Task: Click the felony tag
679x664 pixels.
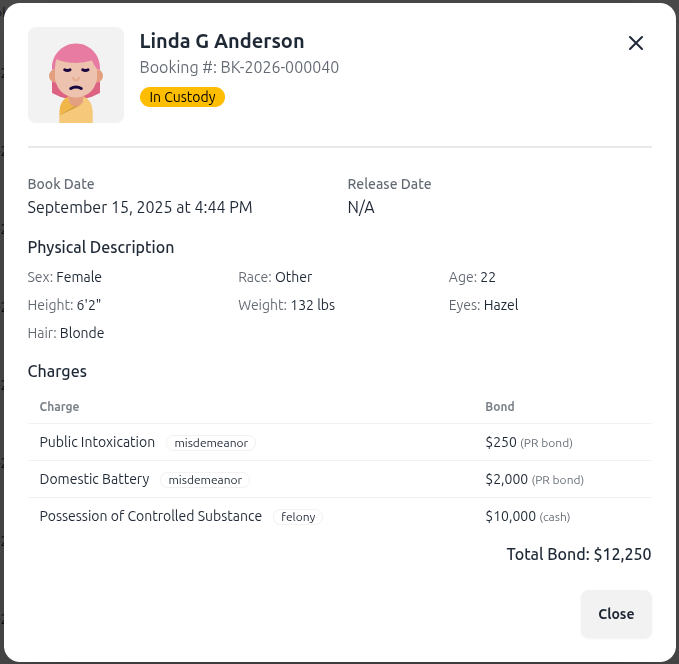Action: click(x=298, y=517)
